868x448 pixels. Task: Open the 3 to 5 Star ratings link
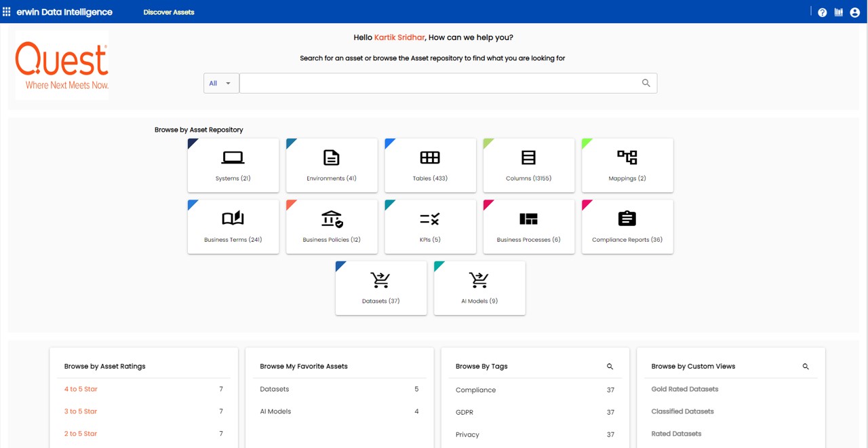point(81,411)
